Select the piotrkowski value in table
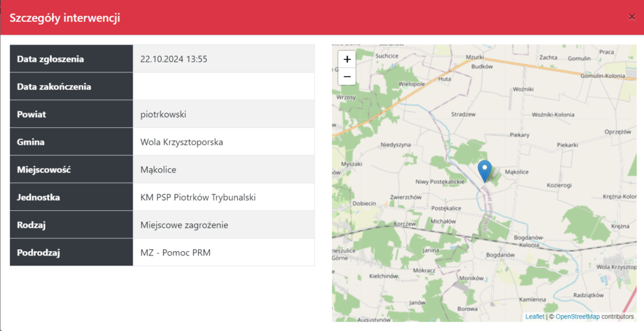 (x=164, y=114)
